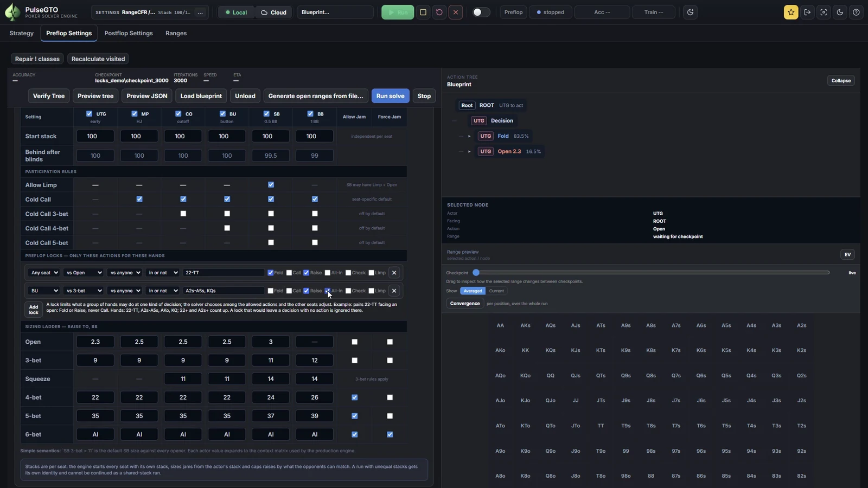Open the Strategy tab

click(22, 33)
